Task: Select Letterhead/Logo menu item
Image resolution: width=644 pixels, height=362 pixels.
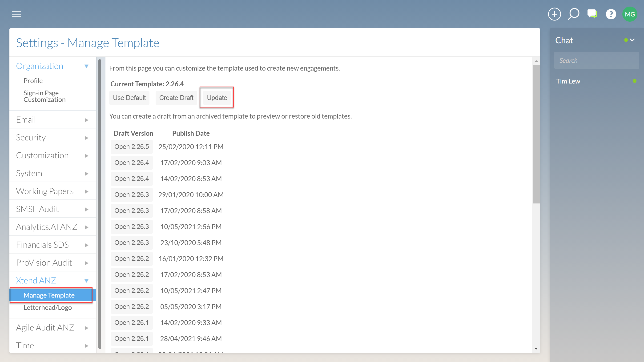Action: click(x=48, y=307)
